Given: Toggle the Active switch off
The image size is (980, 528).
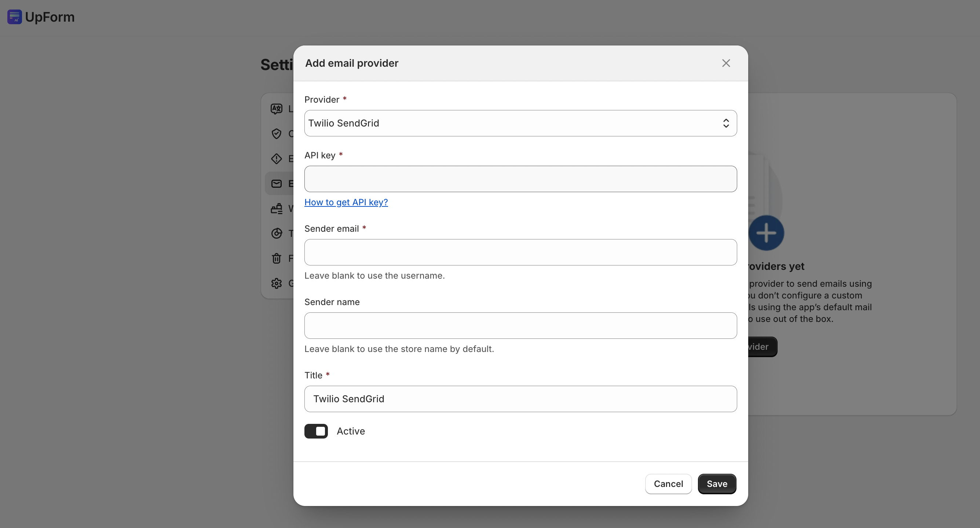Looking at the screenshot, I should point(316,431).
